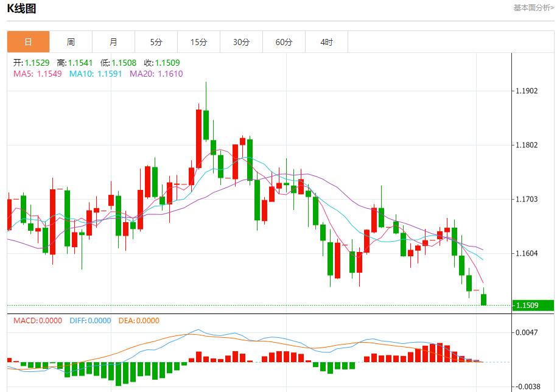Open the 月 monthly candlestick view

(113, 42)
